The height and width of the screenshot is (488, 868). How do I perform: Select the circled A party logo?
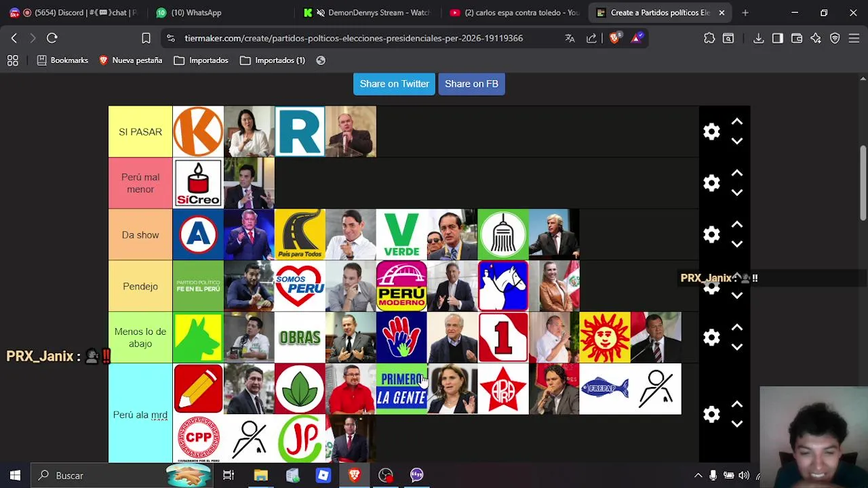click(x=198, y=235)
